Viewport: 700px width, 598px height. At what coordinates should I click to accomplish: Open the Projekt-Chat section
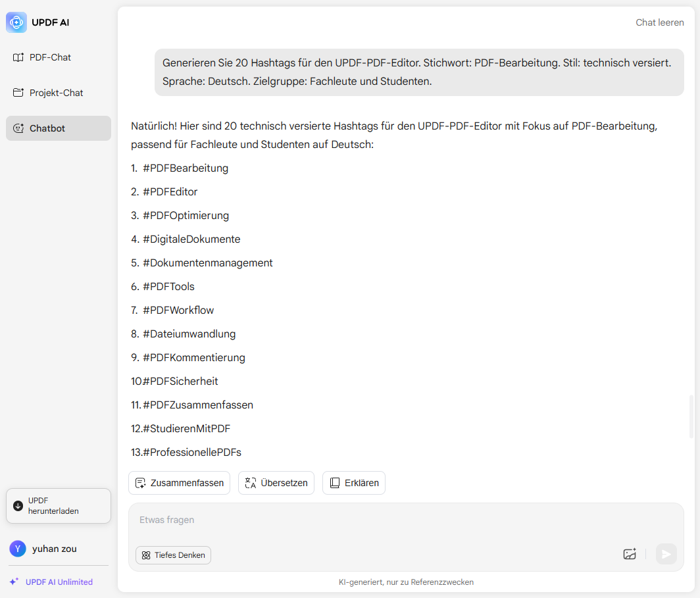pyautogui.click(x=59, y=93)
